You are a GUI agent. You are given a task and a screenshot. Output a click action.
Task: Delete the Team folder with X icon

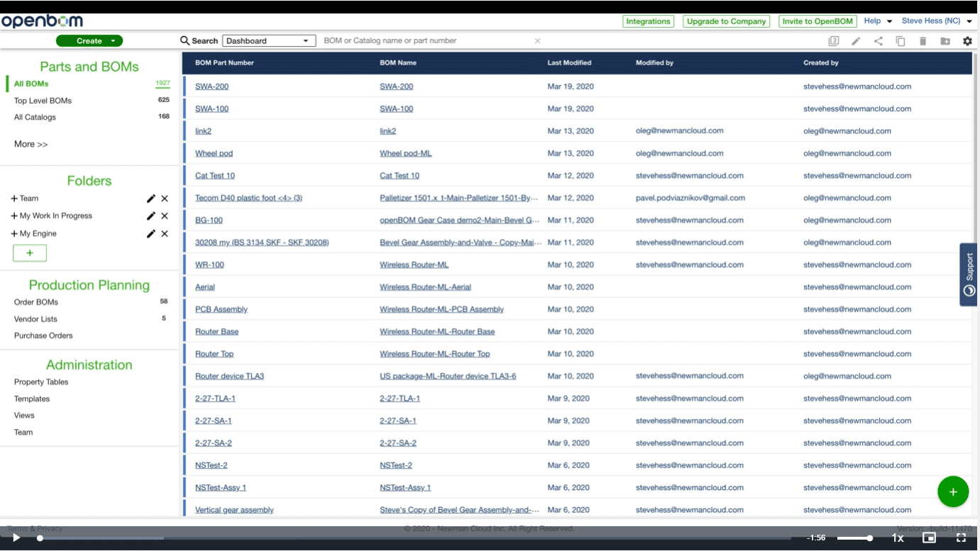165,199
